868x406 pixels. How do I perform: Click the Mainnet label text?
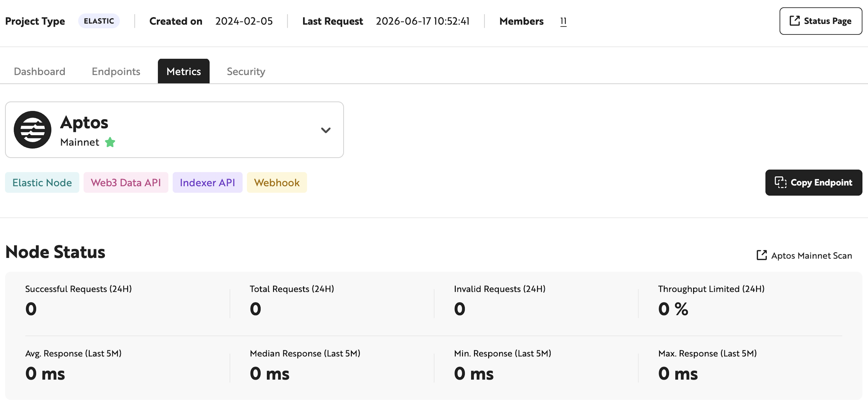click(x=80, y=142)
